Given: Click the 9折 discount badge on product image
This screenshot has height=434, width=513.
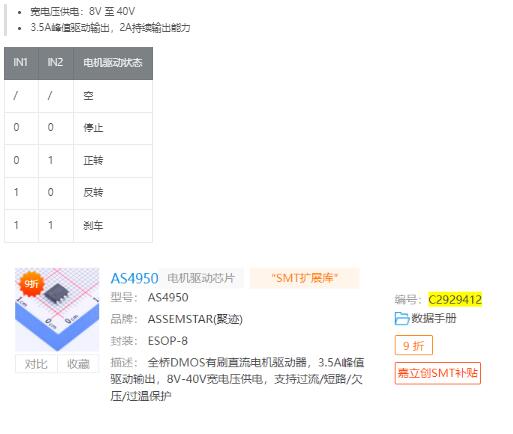Looking at the screenshot, I should click(x=31, y=284).
